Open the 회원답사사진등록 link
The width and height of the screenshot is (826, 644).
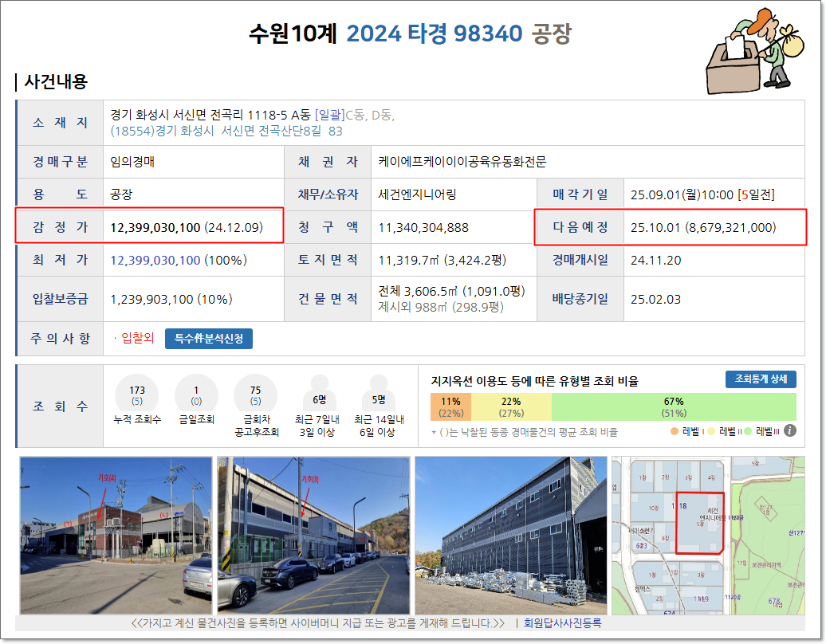(x=562, y=623)
